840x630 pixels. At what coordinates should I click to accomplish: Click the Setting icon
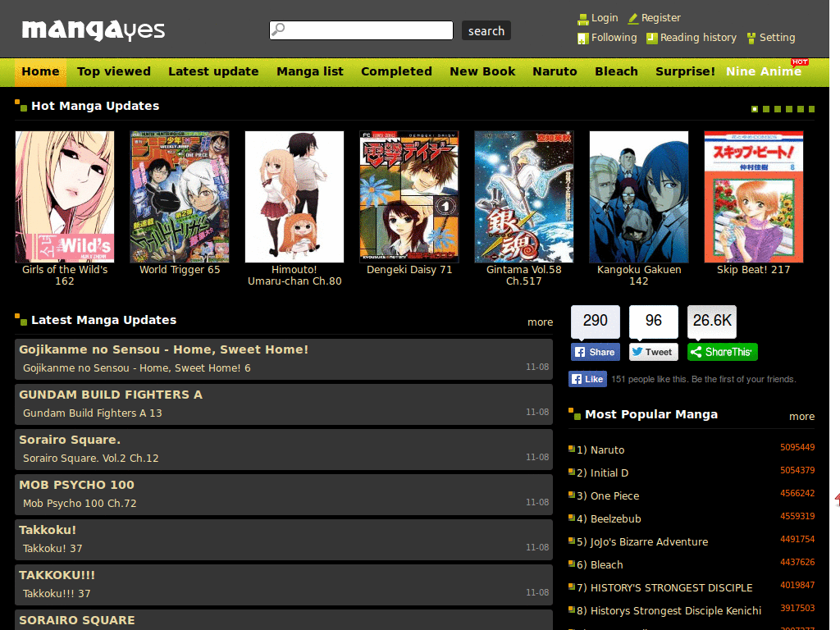[751, 39]
